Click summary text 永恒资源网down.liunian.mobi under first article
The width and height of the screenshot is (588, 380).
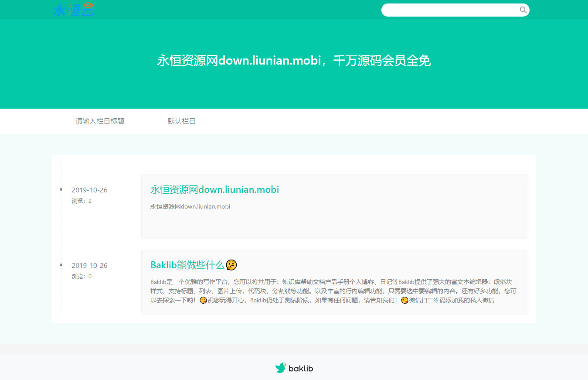click(190, 206)
